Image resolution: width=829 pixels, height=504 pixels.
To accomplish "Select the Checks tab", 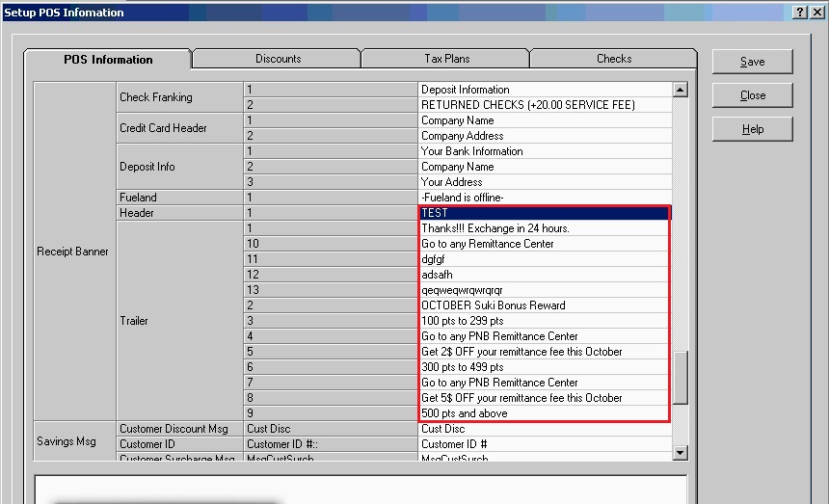I will [613, 59].
